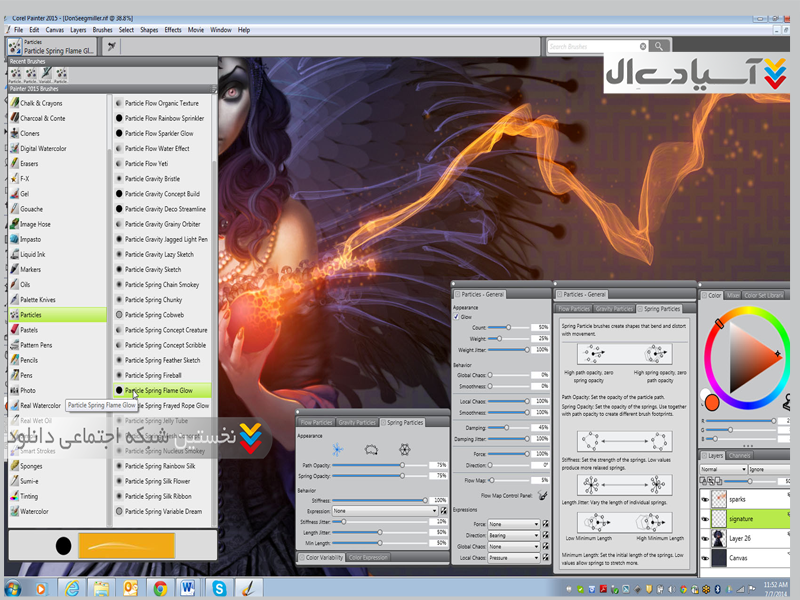Toggle visibility of Layer 26
The height and width of the screenshot is (600, 800).
pos(705,538)
